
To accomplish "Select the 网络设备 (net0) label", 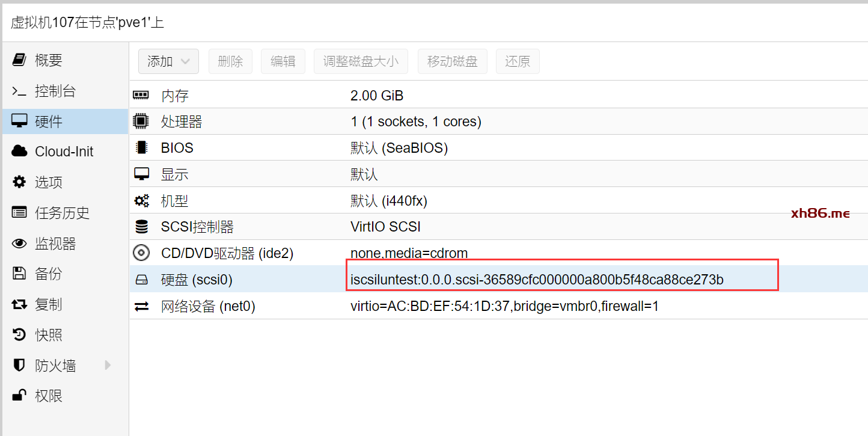I will (x=208, y=307).
